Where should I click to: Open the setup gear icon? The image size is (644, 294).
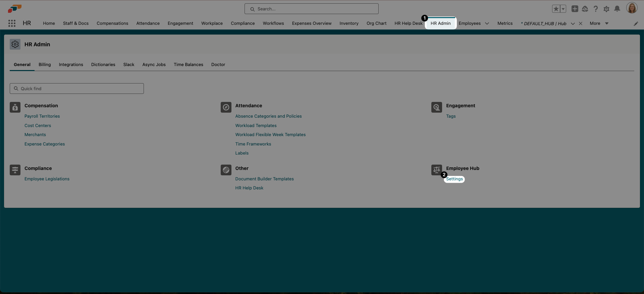click(606, 9)
